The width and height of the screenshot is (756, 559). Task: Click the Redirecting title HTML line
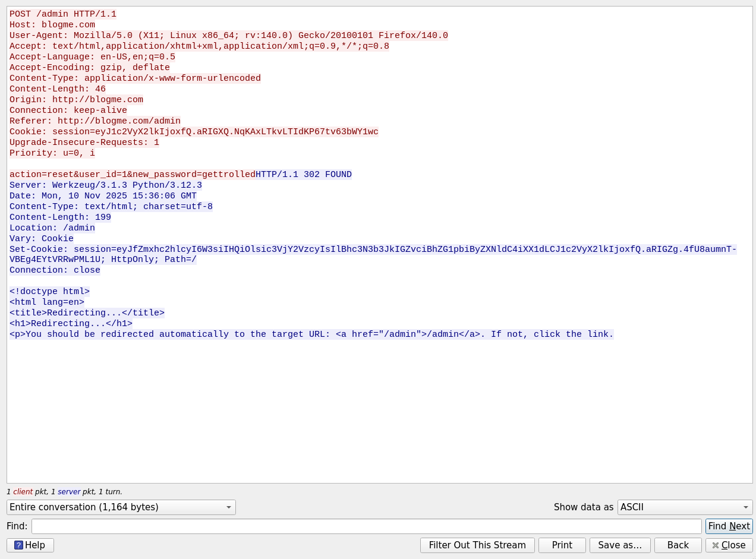87,313
